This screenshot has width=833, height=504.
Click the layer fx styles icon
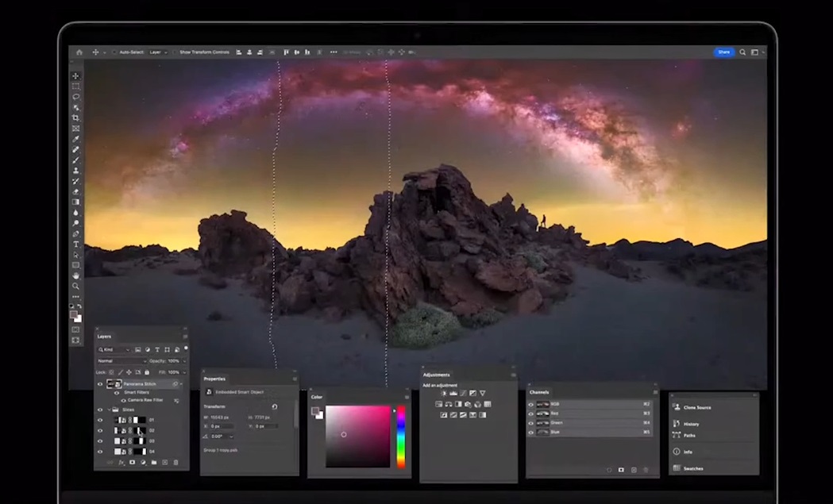point(121,463)
